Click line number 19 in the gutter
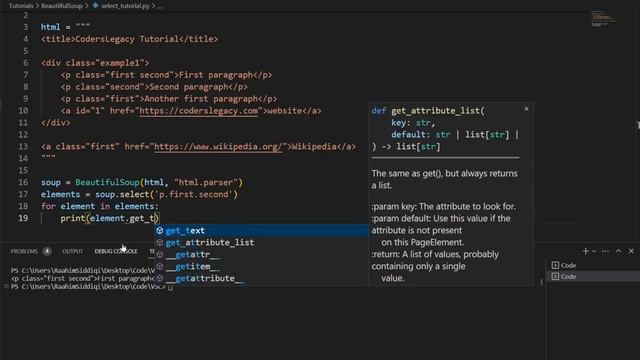The image size is (640, 360). [x=23, y=218]
